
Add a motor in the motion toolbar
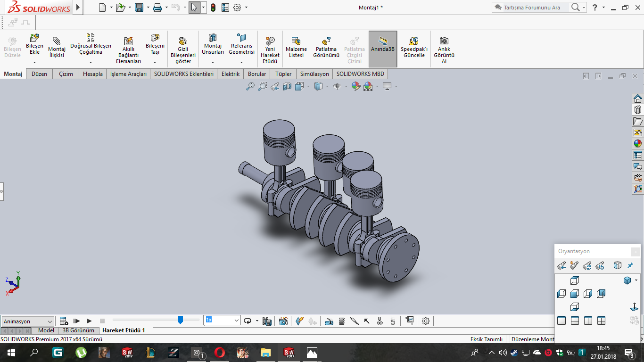[330, 321]
